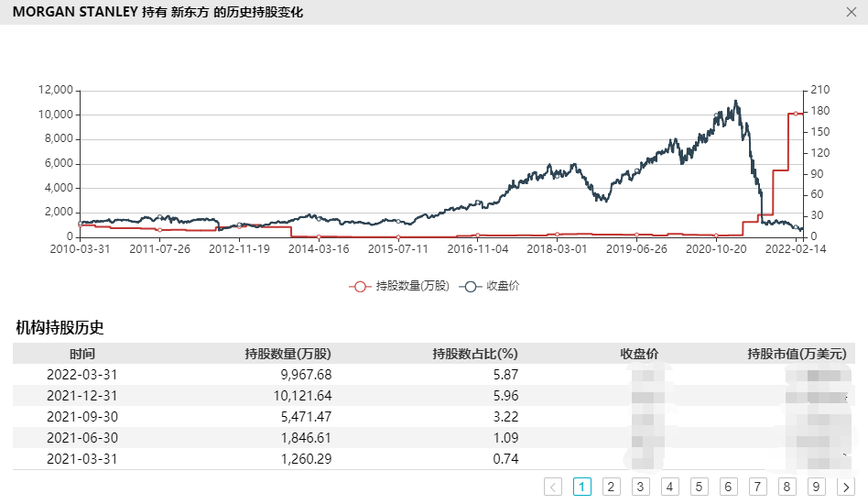Open page 3 of holdings history
This screenshot has width=868, height=504.
point(641,487)
